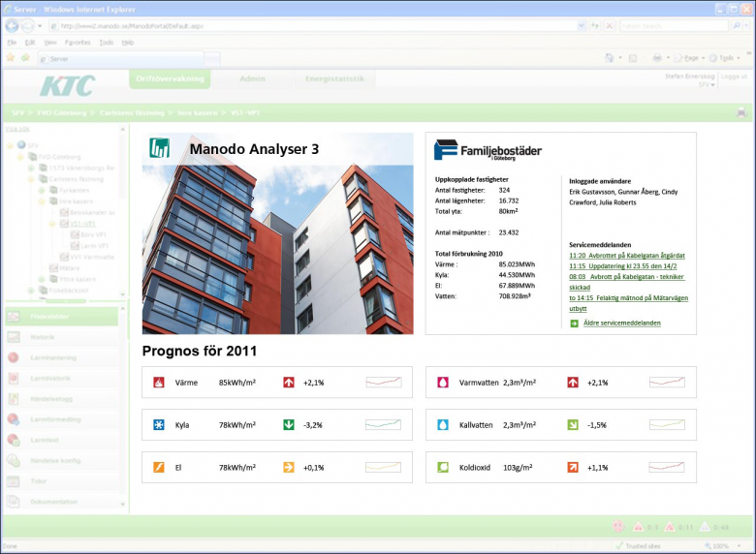Click the Tidur calendar icon

[14, 481]
